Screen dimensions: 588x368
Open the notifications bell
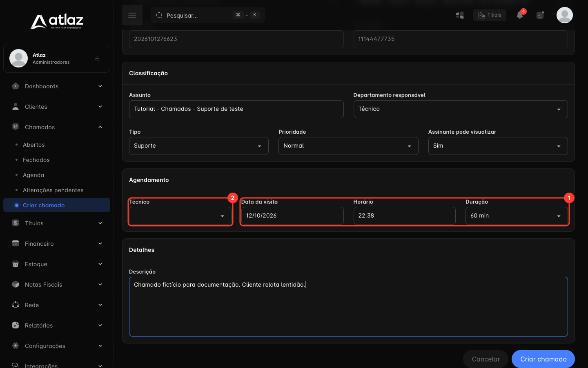pyautogui.click(x=520, y=15)
